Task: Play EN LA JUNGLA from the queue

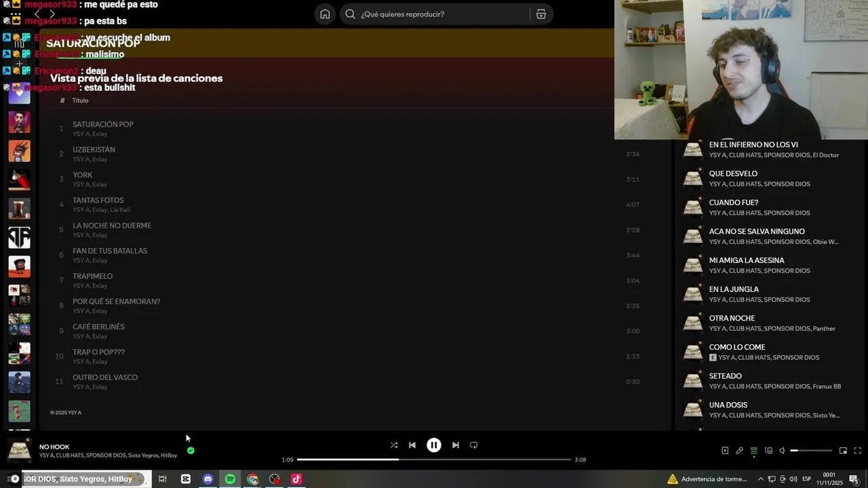Action: (x=770, y=294)
